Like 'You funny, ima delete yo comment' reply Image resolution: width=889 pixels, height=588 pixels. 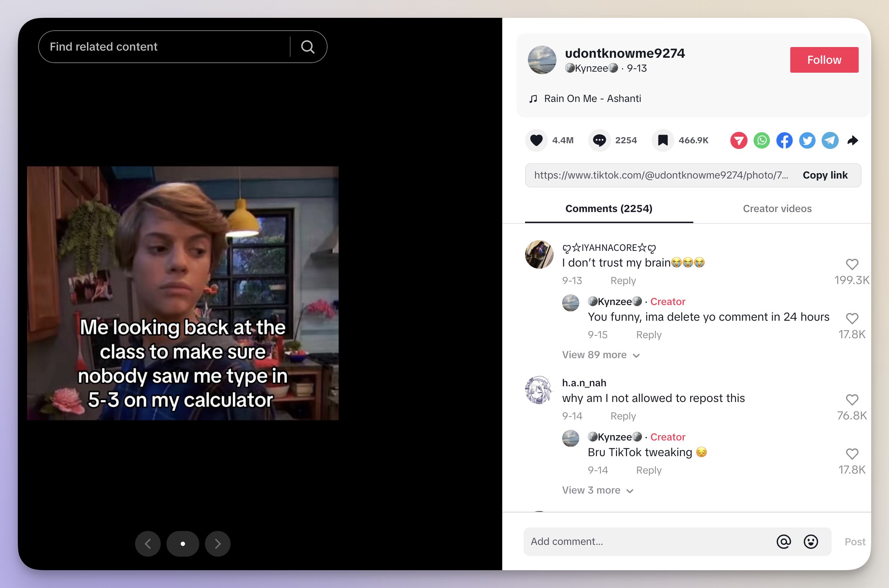coord(852,318)
